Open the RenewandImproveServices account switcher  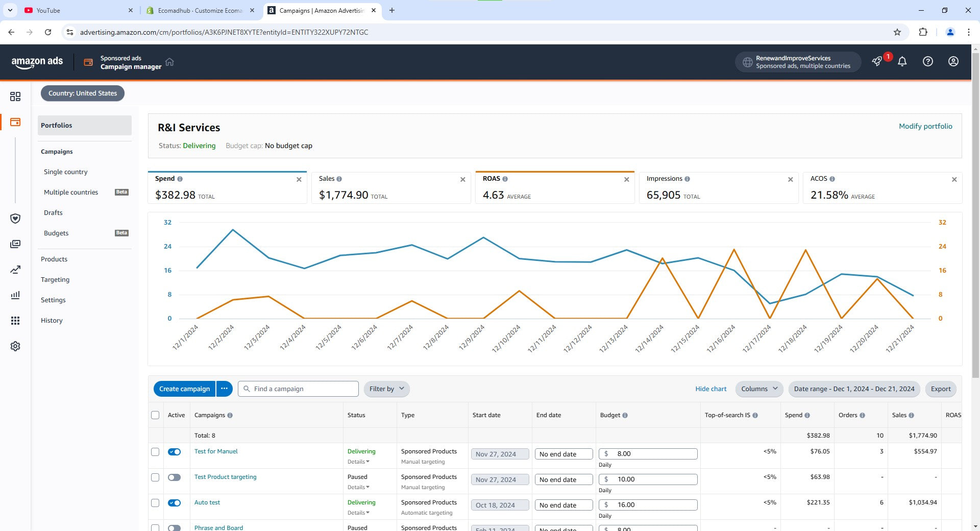[x=798, y=62]
